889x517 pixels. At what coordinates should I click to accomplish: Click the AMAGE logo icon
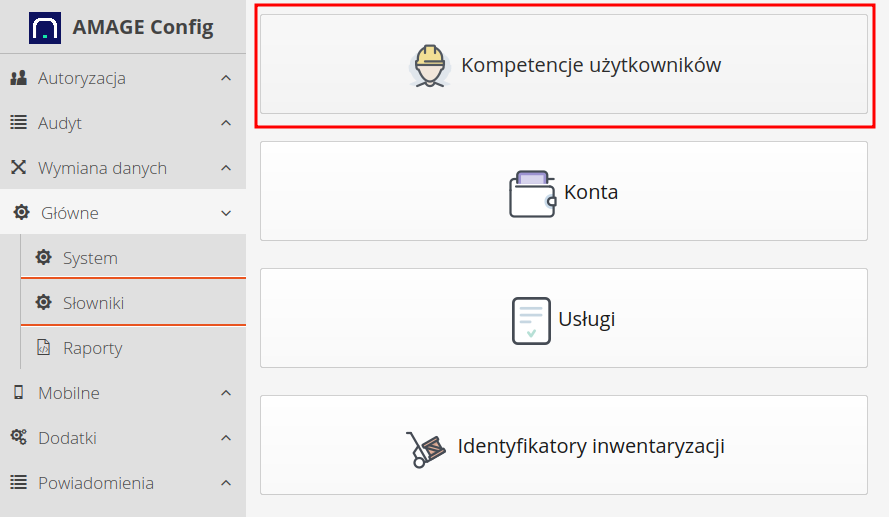pyautogui.click(x=45, y=27)
